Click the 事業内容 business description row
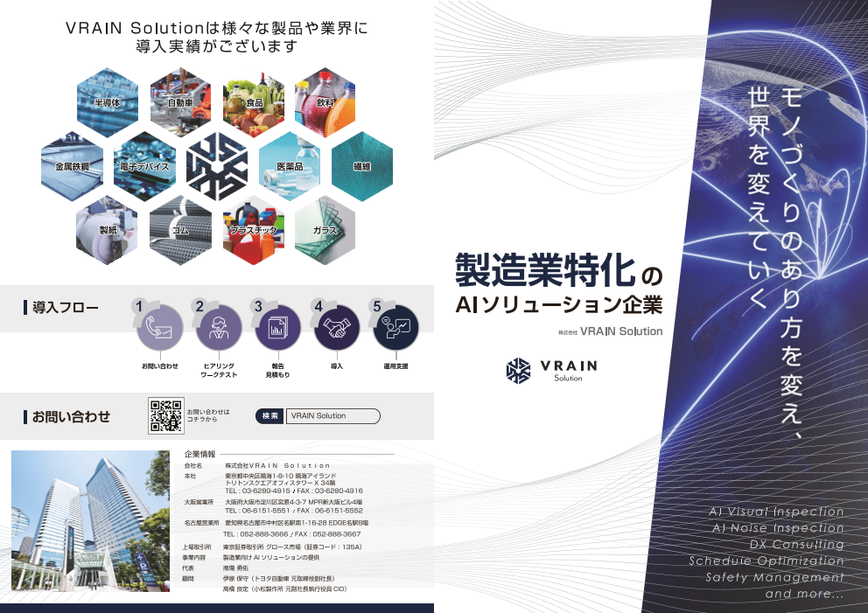Image resolution: width=868 pixels, height=613 pixels. pyautogui.click(x=251, y=558)
